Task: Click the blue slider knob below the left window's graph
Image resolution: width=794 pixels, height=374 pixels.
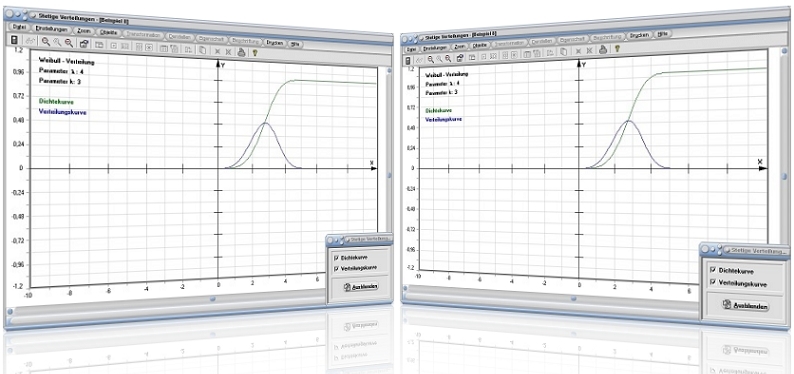Action: point(213,299)
